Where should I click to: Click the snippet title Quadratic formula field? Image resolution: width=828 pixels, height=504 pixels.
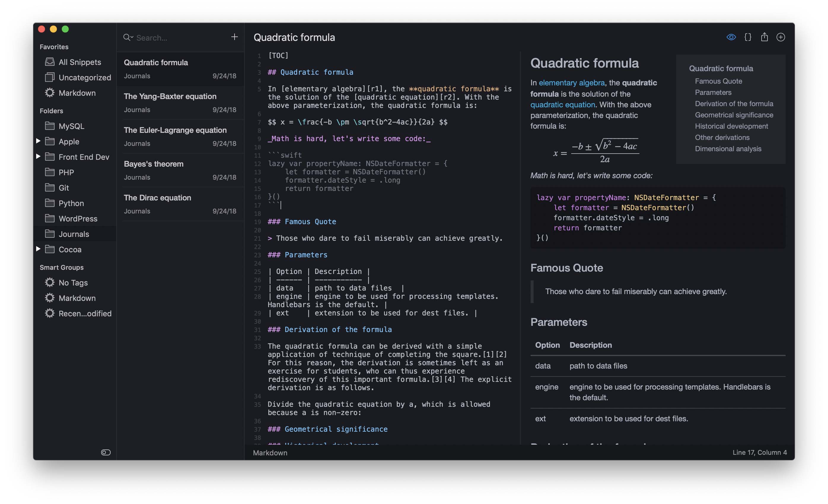click(x=294, y=37)
